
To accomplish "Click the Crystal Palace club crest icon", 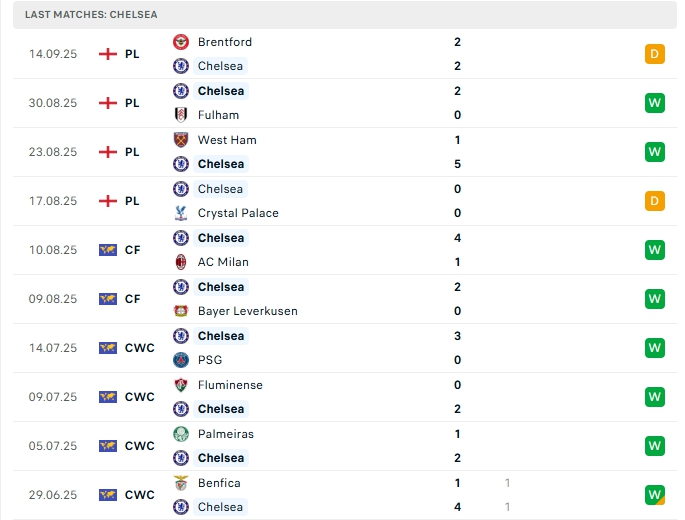I will [181, 213].
